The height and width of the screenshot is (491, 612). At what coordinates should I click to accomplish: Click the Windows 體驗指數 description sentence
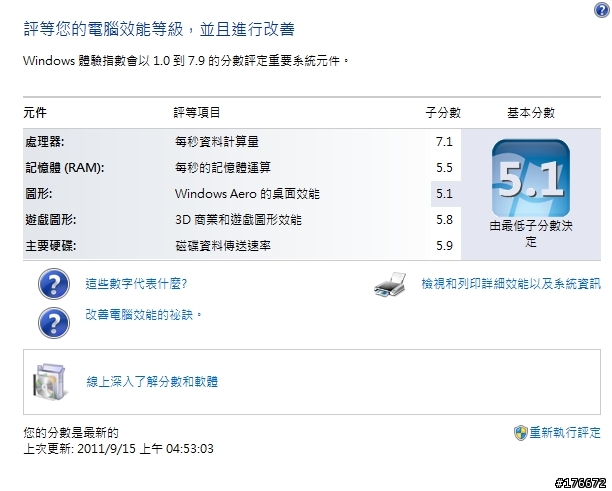(186, 61)
